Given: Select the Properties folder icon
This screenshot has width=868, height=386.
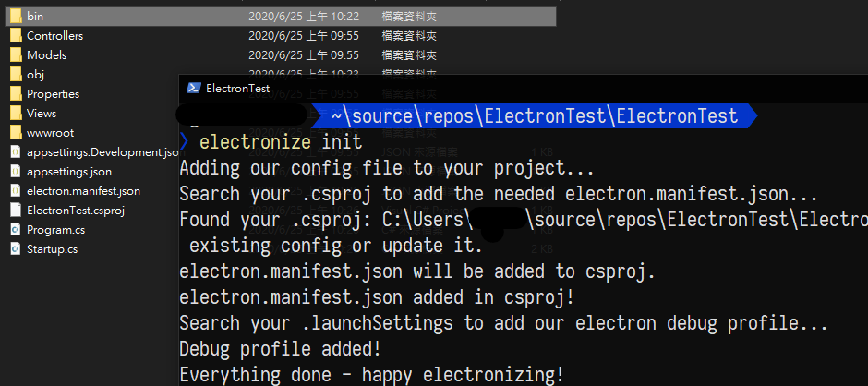Looking at the screenshot, I should (x=16, y=93).
